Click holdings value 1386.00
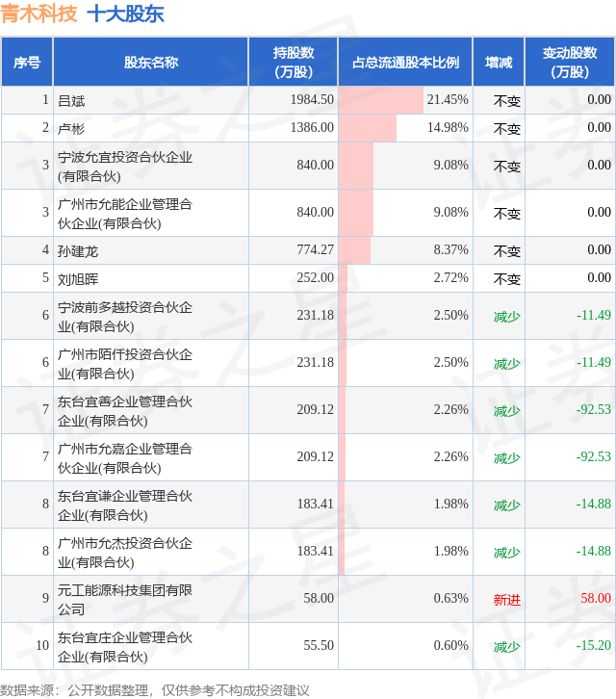The width and height of the screenshot is (616, 699). [x=312, y=127]
